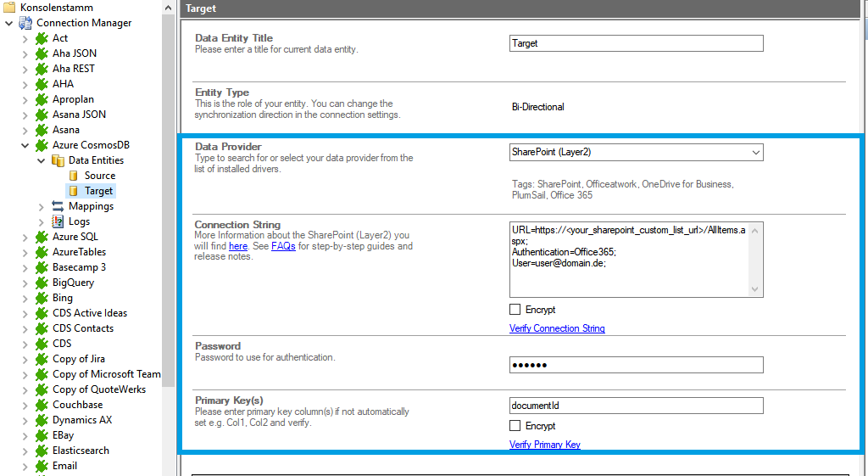
Task: Open the Data Provider dropdown
Action: pyautogui.click(x=755, y=153)
